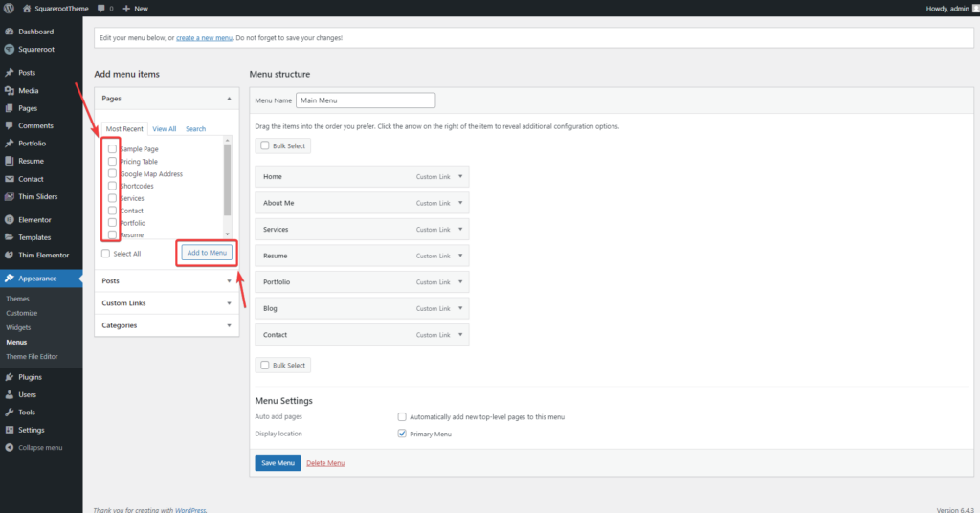Screen dimensions: 980x513
Task: Uncheck the Primary Menu display location
Action: click(x=402, y=434)
